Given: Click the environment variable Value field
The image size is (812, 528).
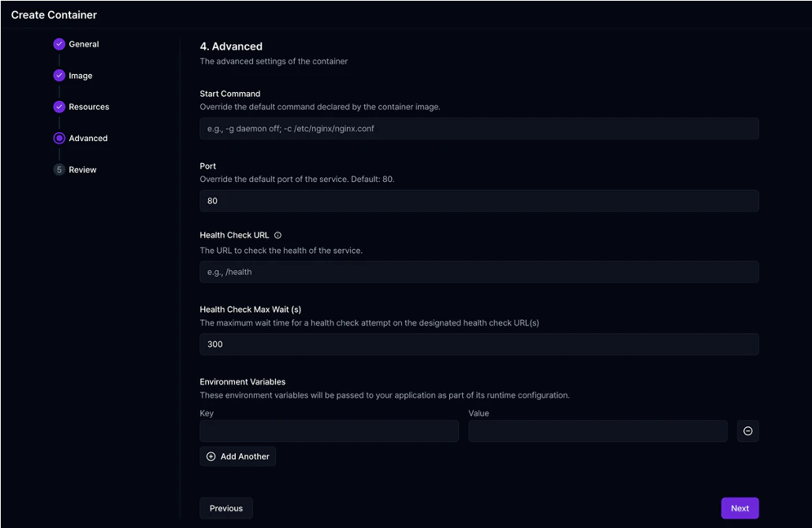Looking at the screenshot, I should click(598, 430).
